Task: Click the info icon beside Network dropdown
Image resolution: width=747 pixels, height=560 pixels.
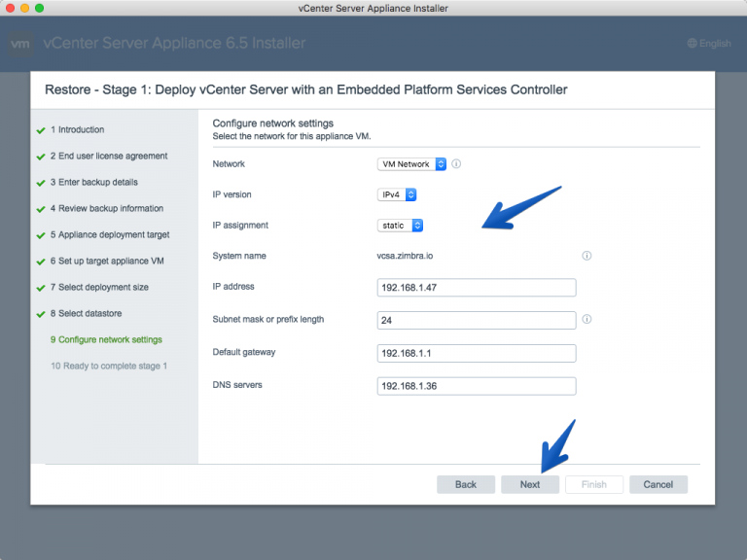Action: [456, 163]
